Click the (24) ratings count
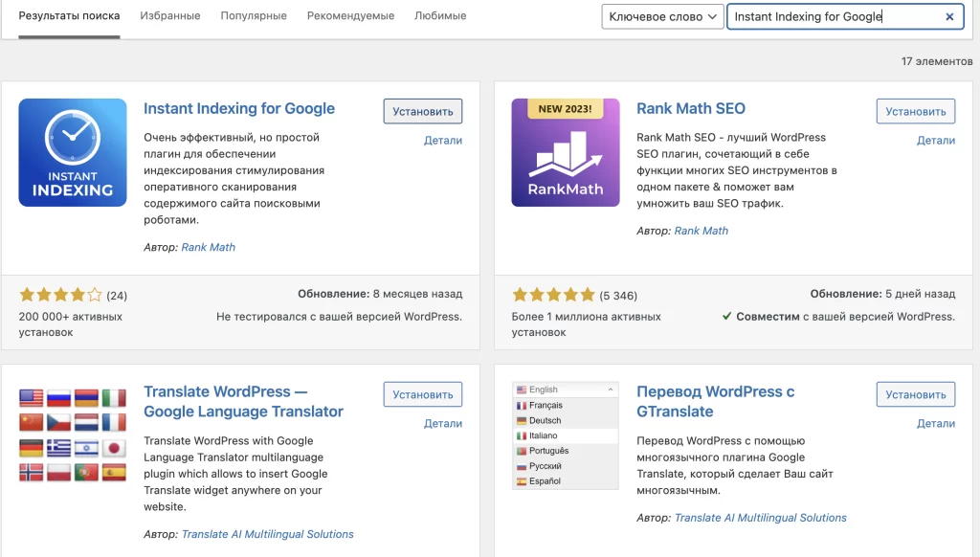Viewport: 980px width, 557px height. (117, 296)
